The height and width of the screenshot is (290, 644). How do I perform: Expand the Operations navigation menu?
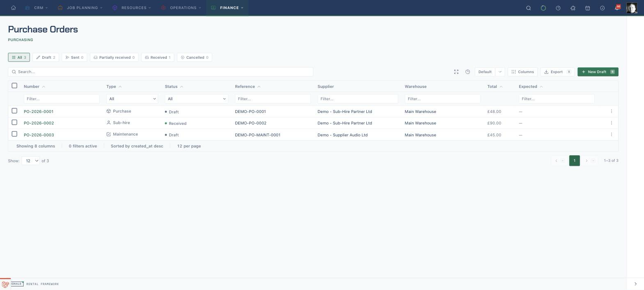pos(181,8)
